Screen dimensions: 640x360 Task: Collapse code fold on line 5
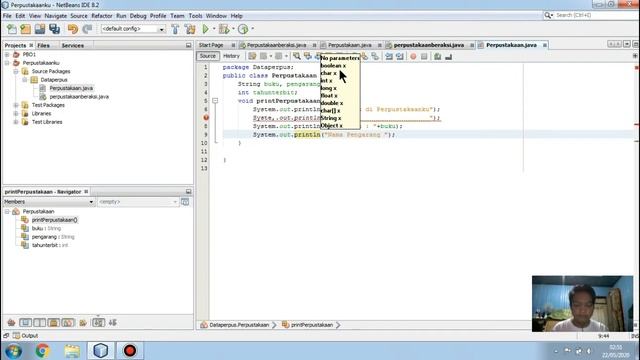[215, 100]
